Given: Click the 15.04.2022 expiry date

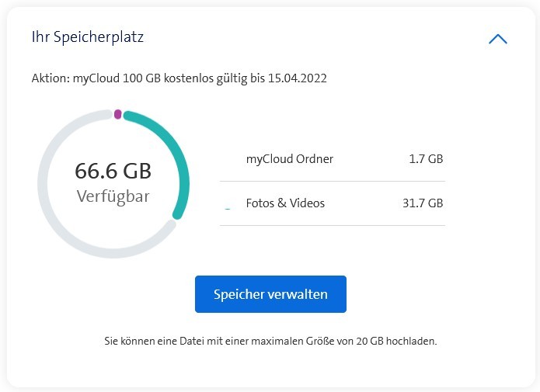Looking at the screenshot, I should pyautogui.click(x=298, y=79).
